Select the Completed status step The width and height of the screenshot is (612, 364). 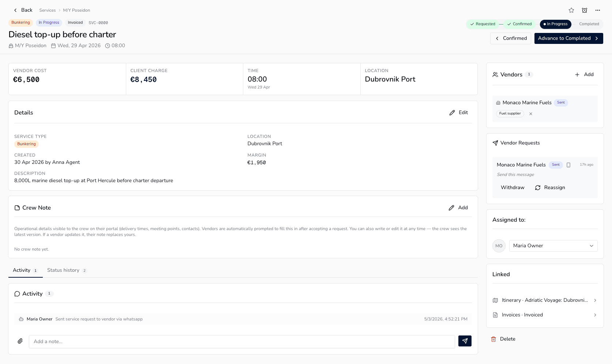589,24
